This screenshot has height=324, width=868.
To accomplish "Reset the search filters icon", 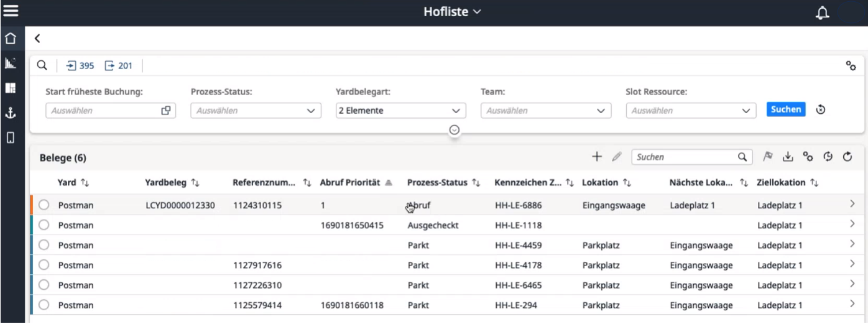I will click(x=821, y=110).
